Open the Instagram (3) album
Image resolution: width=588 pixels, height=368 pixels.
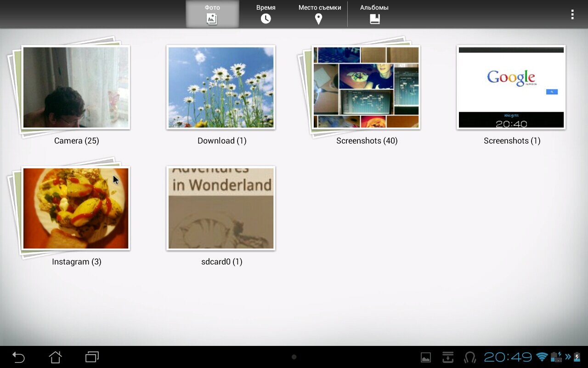click(76, 208)
